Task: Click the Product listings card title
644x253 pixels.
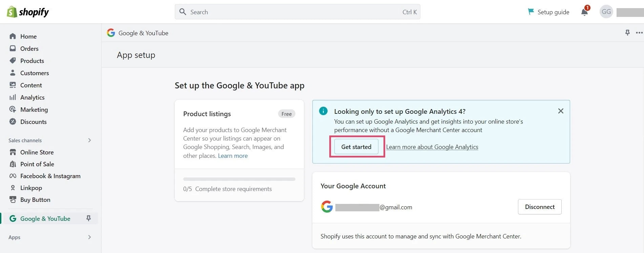Action: [207, 114]
